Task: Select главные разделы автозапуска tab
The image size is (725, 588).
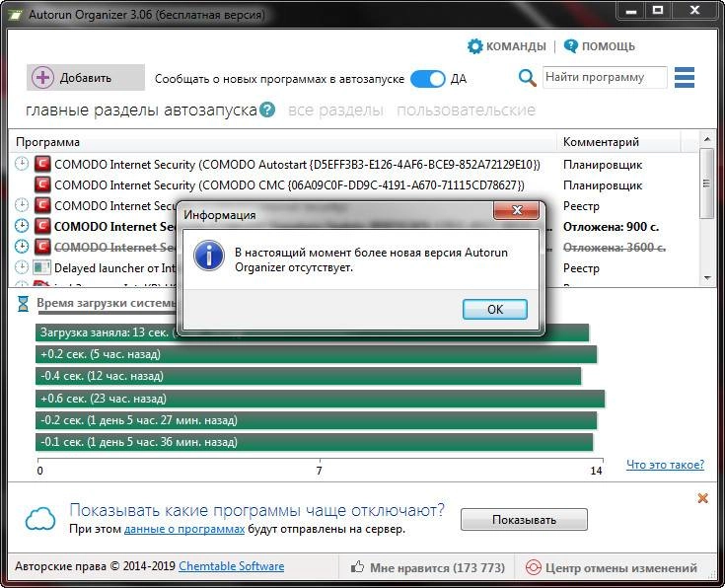Action: pyautogui.click(x=141, y=110)
